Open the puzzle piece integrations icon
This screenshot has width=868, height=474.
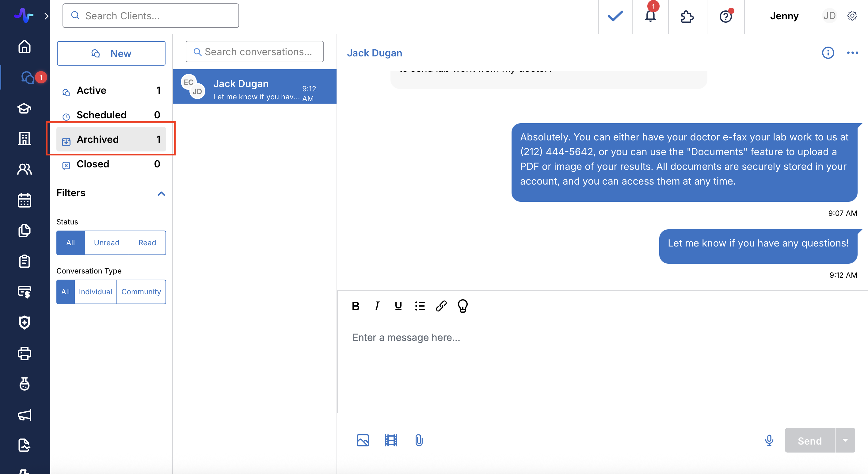(687, 16)
